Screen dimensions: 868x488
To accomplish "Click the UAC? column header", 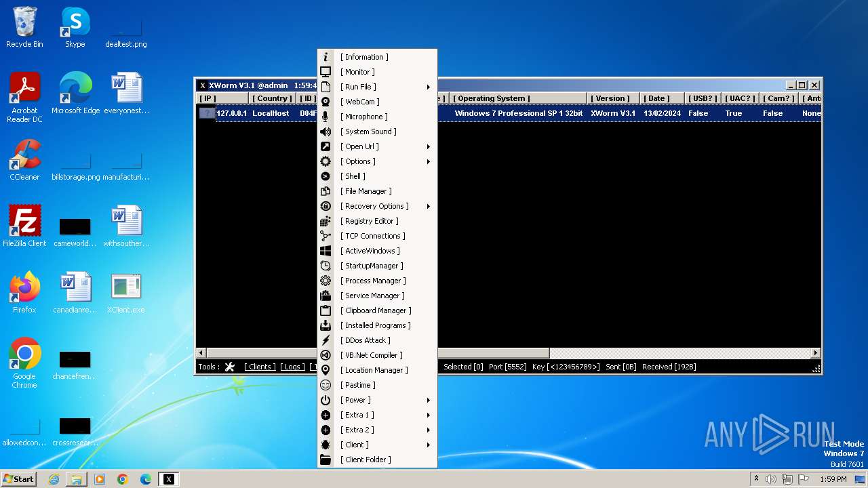I will click(741, 98).
